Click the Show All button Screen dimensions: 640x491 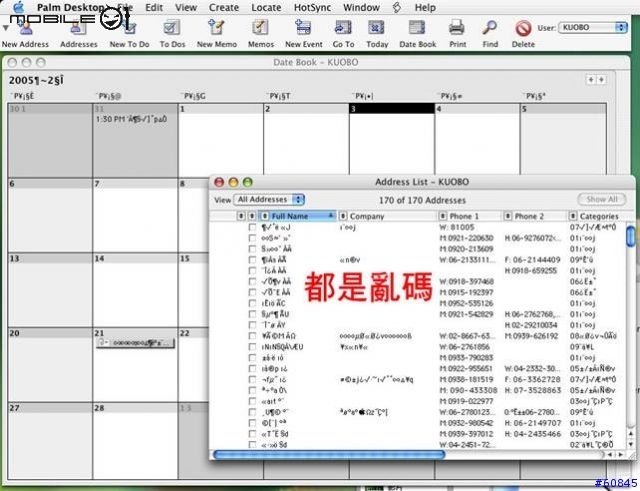pyautogui.click(x=602, y=200)
